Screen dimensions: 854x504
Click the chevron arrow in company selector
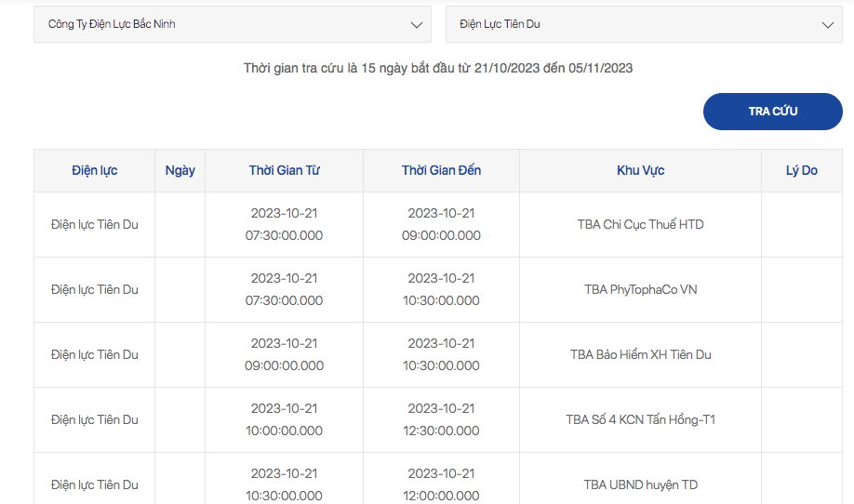click(417, 25)
